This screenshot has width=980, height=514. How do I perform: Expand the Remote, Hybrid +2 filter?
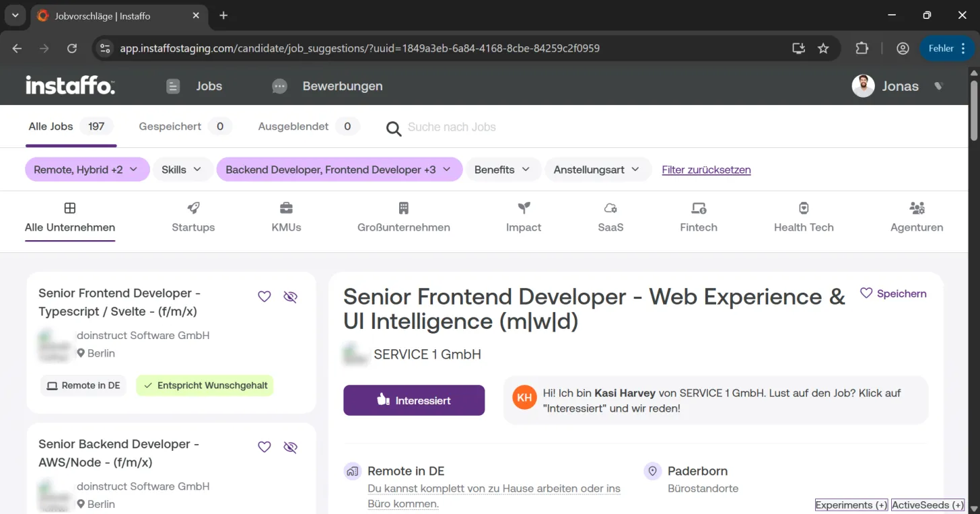pyautogui.click(x=87, y=170)
